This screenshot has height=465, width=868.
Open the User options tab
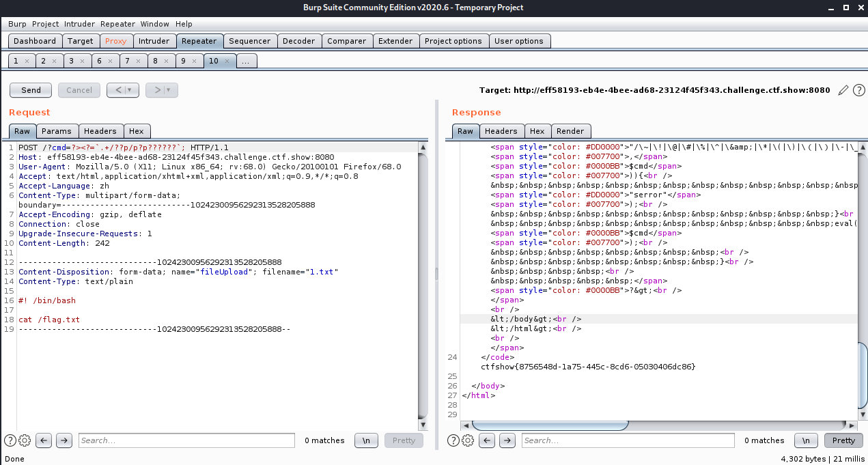coord(519,41)
